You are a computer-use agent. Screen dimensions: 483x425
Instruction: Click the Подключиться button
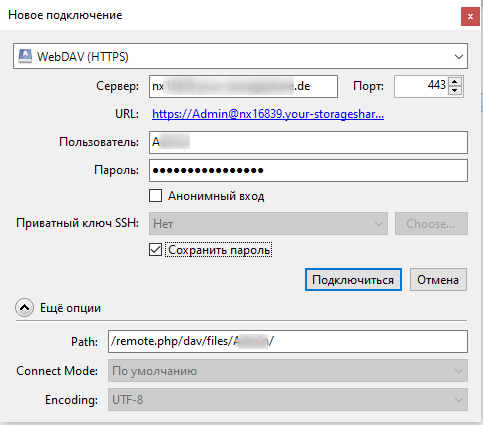353,280
